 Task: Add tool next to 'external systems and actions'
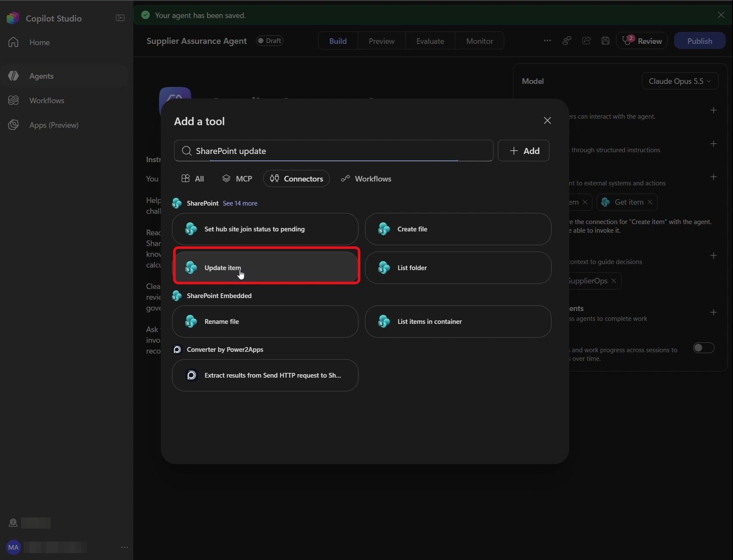point(713,177)
